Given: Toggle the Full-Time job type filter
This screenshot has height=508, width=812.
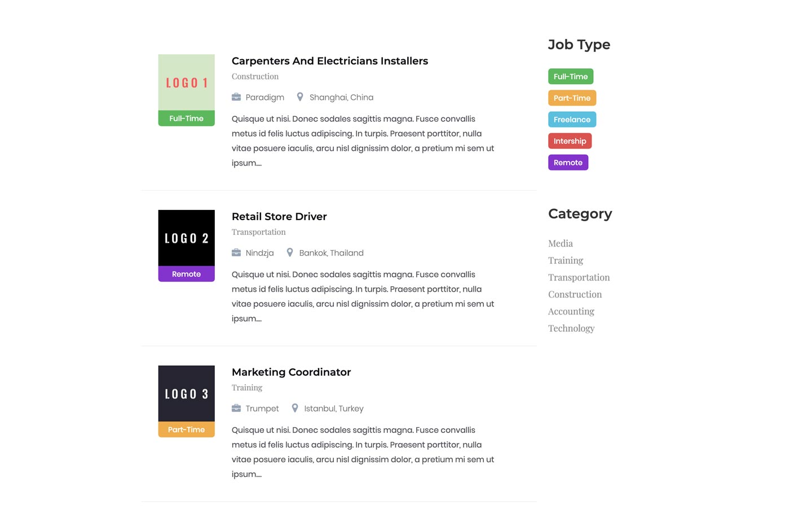Looking at the screenshot, I should (571, 76).
